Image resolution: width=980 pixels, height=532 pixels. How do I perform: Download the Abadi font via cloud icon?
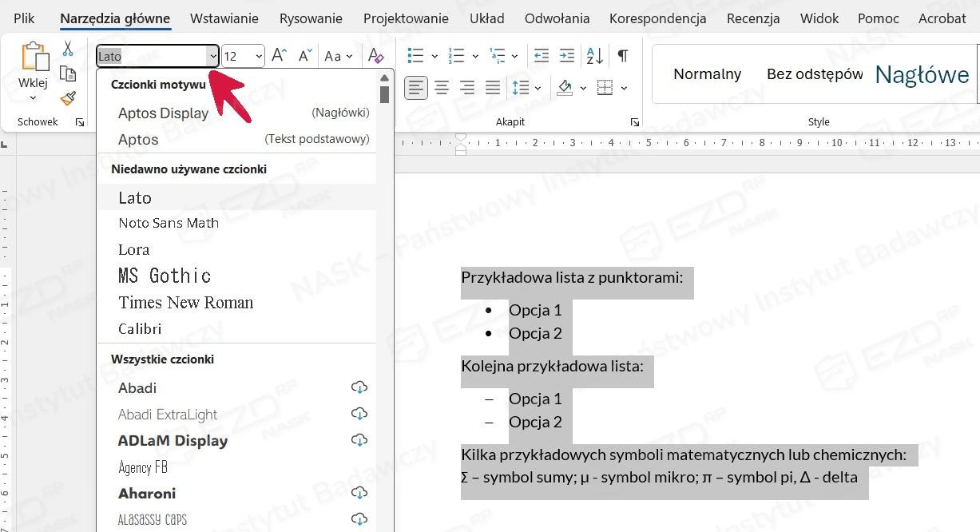(359, 388)
